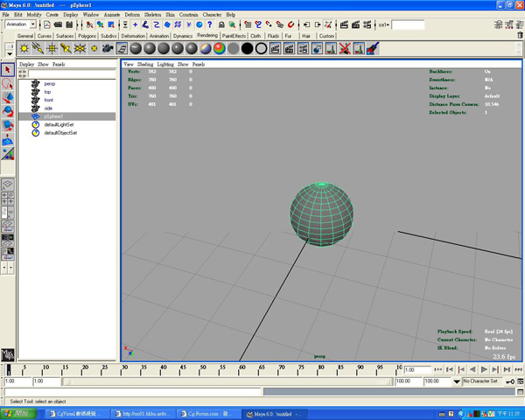Screen dimensions: 525x420
Task: Create a camera from the shelf
Action: point(108,49)
